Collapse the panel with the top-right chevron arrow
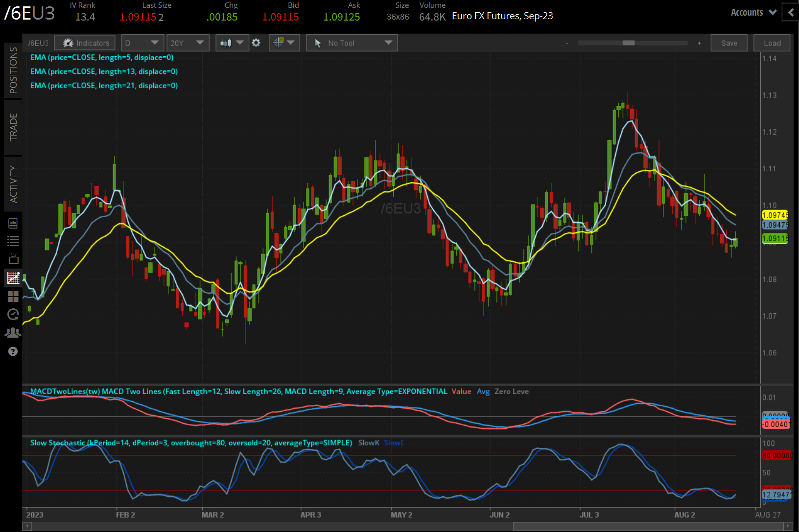The width and height of the screenshot is (799, 532). (791, 12)
